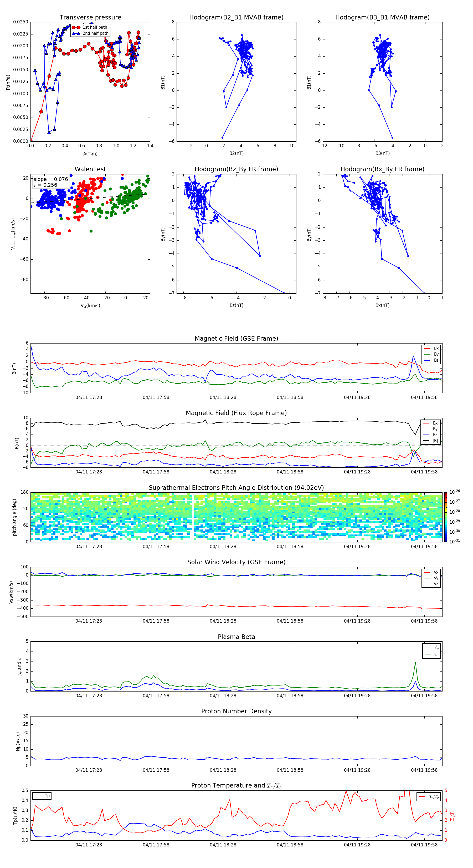Image resolution: width=473 pixels, height=868 pixels.
Task: Select the Suprathermal Electrons Pitch Angle Distribution title
Action: [236, 488]
